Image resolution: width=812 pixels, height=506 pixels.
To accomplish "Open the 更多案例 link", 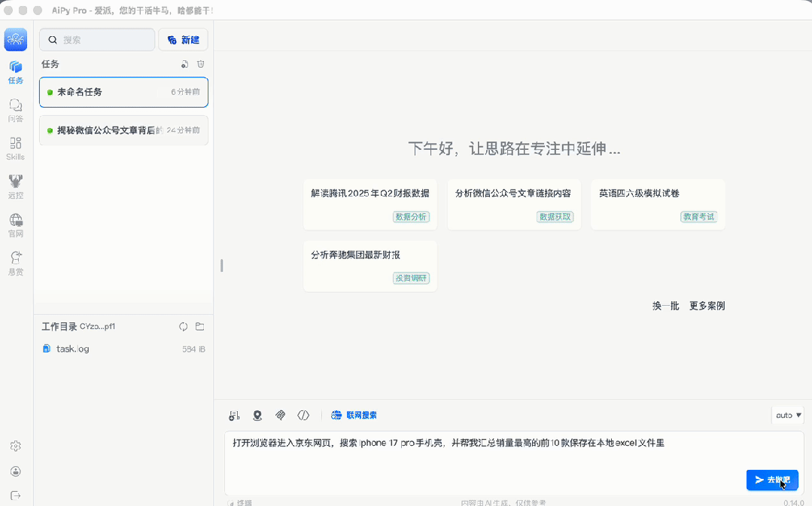I will coord(707,306).
